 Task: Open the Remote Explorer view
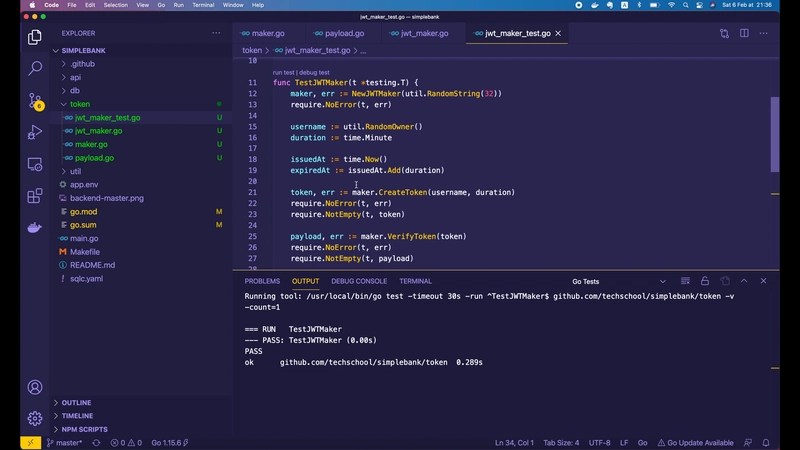point(35,164)
